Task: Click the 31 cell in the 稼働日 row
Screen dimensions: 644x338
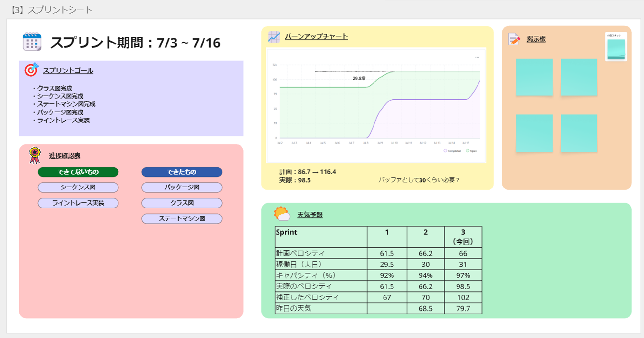Action: (x=463, y=264)
